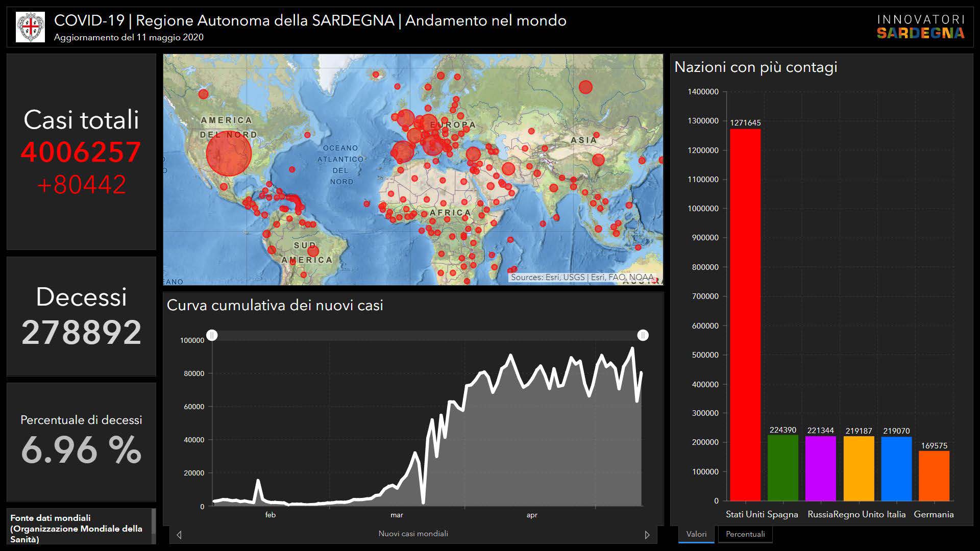The height and width of the screenshot is (551, 980).
Task: Click the large United States case bubble
Action: pos(229,154)
